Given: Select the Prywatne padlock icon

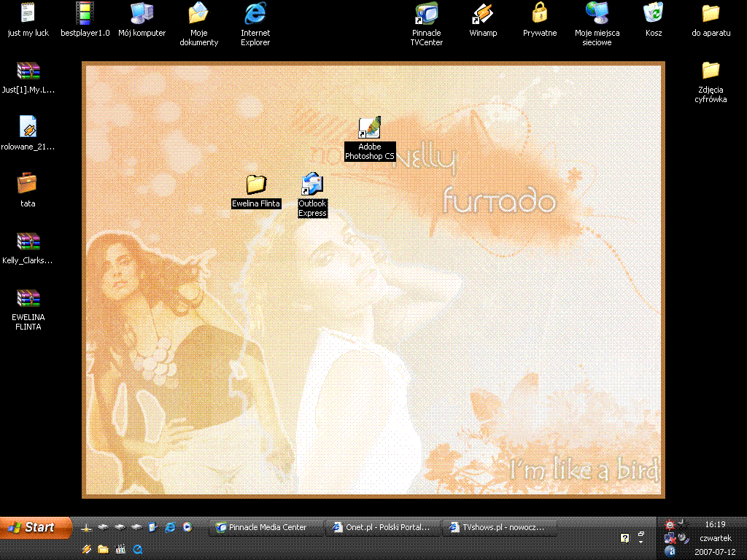Looking at the screenshot, I should pos(540,13).
